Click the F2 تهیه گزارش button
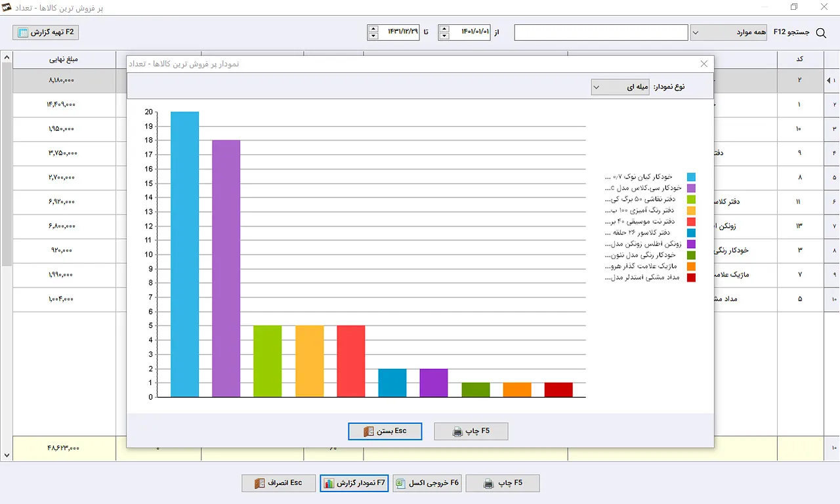840x504 pixels. 46,32
